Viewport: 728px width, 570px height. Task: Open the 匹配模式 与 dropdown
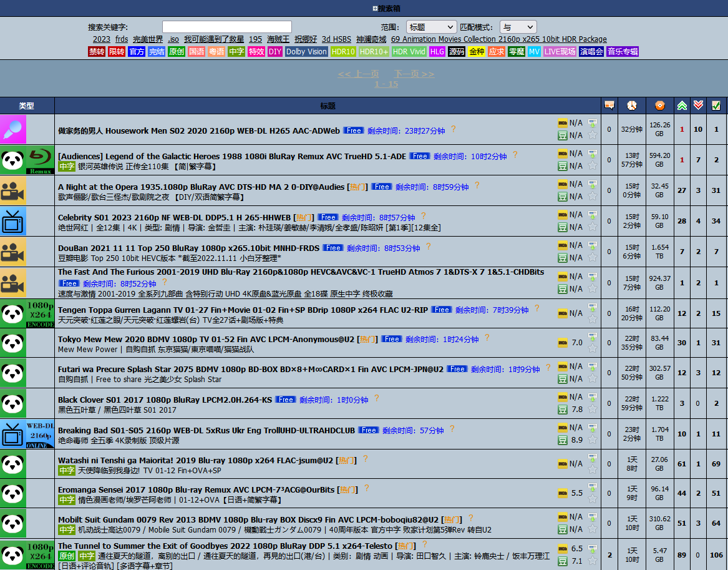click(518, 27)
